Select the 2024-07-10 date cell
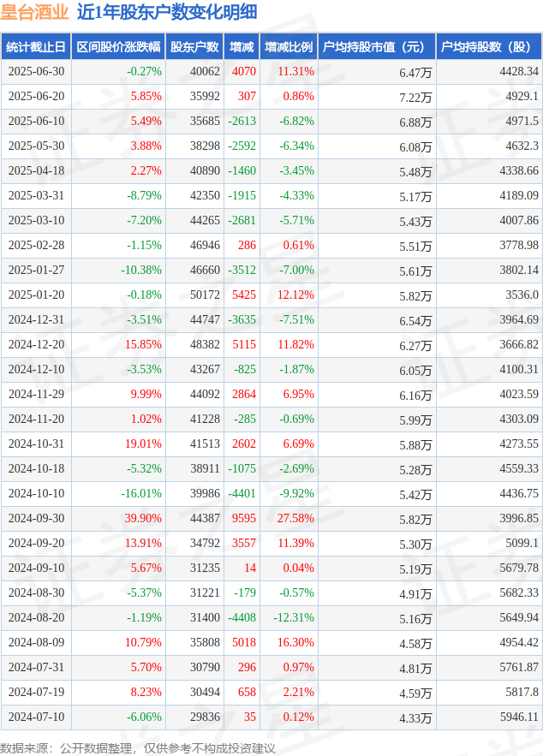This screenshot has height=756, width=543. pos(36,717)
